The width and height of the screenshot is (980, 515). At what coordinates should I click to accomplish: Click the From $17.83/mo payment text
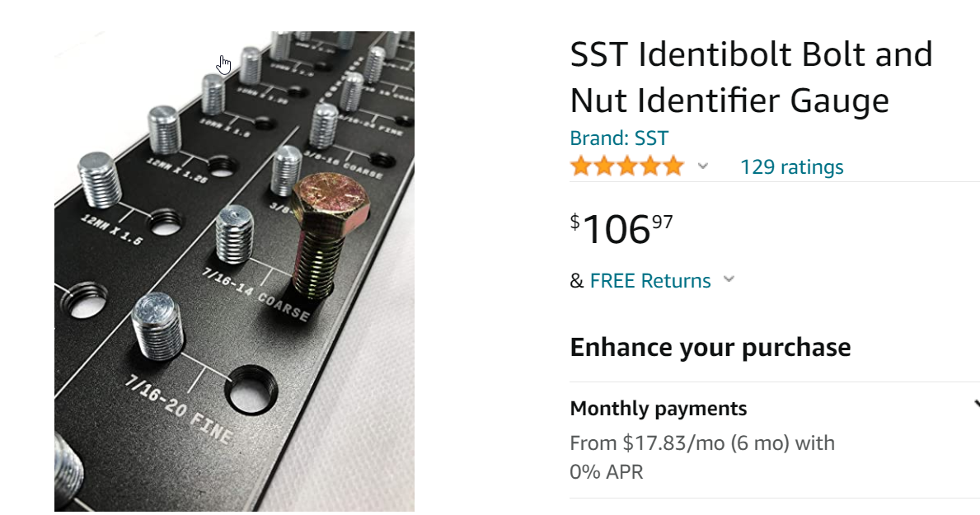point(701,443)
